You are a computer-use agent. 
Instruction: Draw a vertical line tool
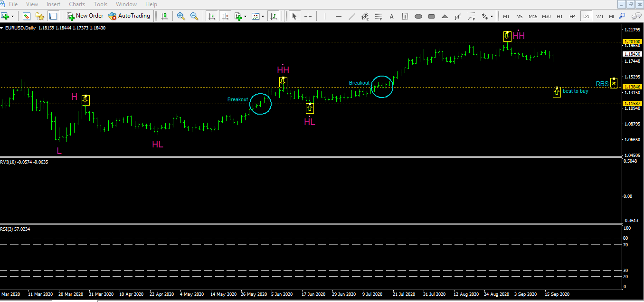click(x=325, y=16)
